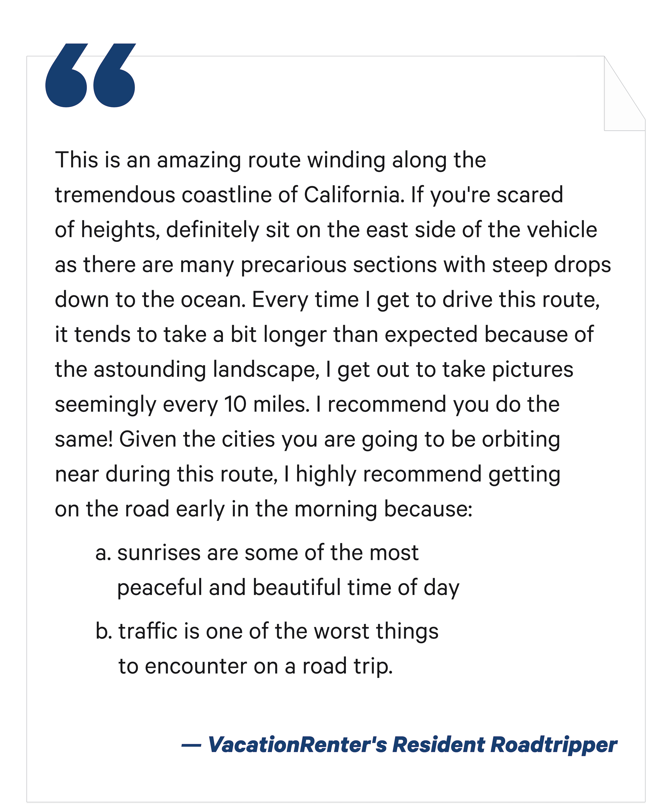Click the large blue quotation mark icon
Viewport: 672px width, 805px height.
click(x=90, y=75)
